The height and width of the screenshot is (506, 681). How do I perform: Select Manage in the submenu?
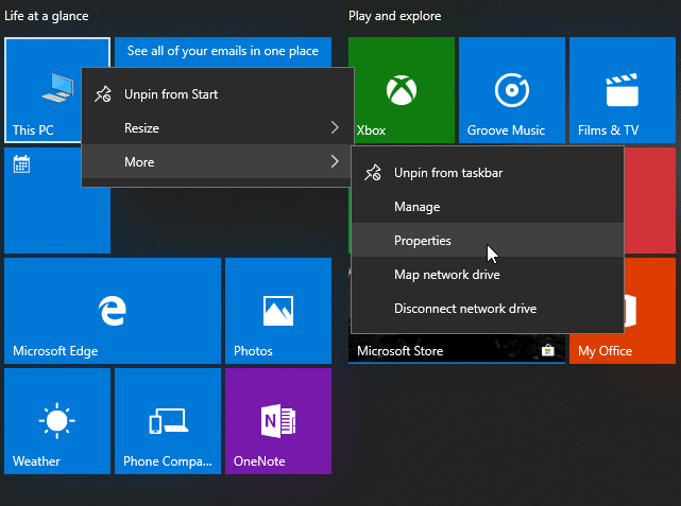488,207
